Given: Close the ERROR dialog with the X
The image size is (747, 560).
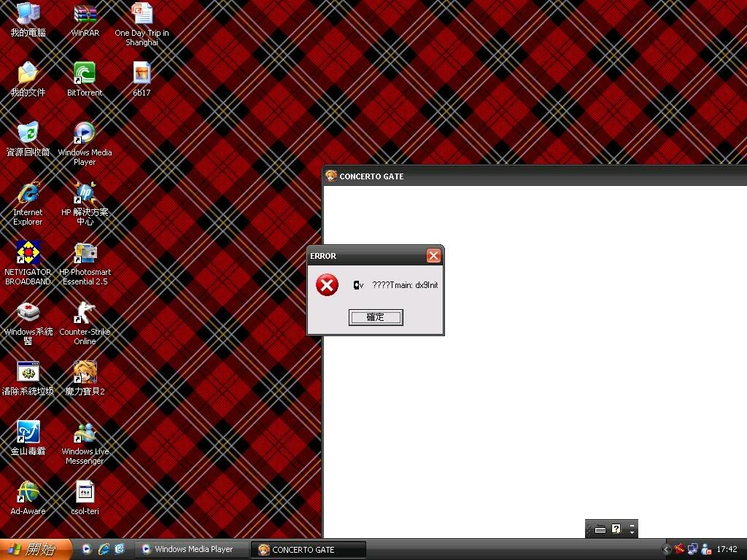Looking at the screenshot, I should coord(433,256).
